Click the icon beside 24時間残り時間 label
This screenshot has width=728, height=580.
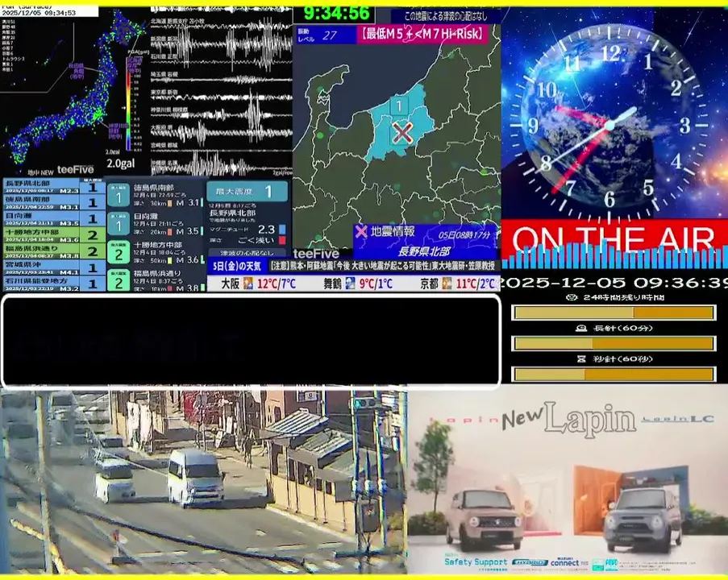[x=572, y=297]
